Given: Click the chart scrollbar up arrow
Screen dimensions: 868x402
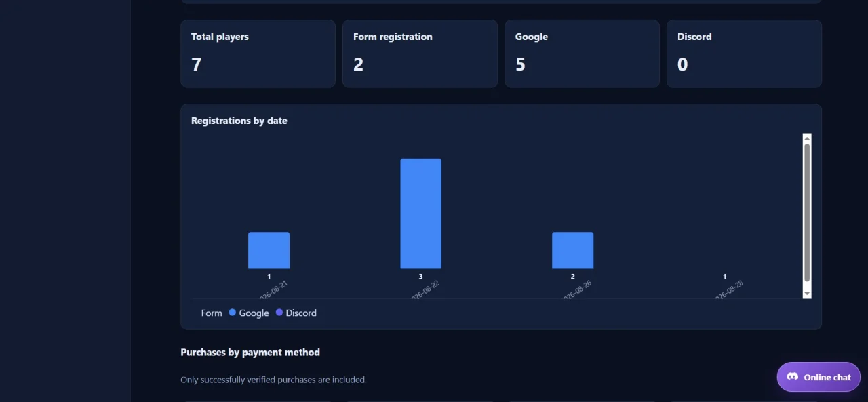Looking at the screenshot, I should [x=807, y=138].
